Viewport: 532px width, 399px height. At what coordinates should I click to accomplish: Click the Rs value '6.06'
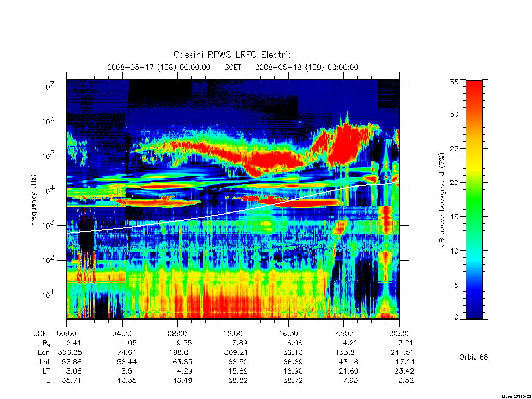(295, 343)
